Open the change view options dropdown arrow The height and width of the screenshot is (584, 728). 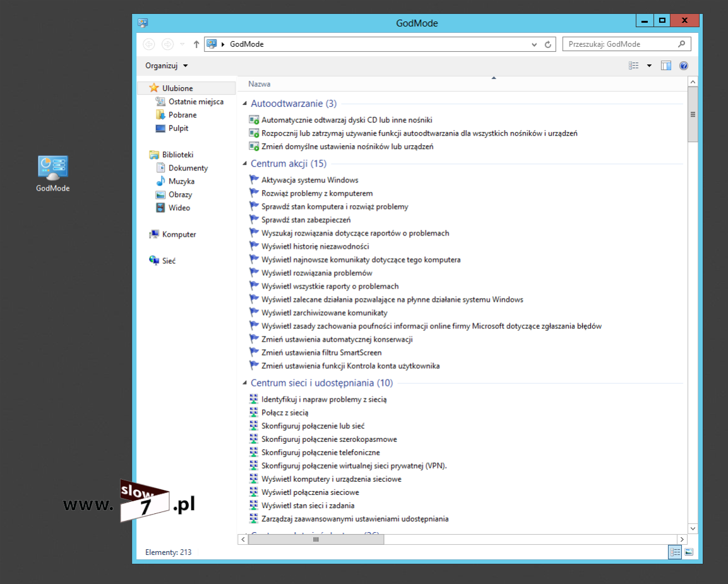[x=648, y=66]
